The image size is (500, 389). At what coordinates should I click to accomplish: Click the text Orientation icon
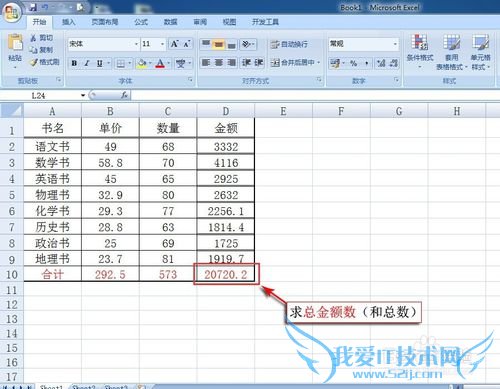point(246,44)
